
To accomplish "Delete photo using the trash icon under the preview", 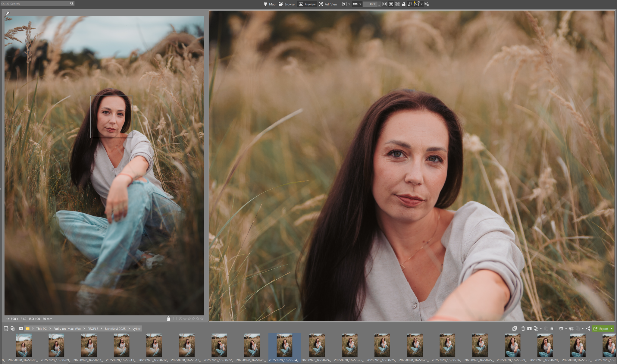I will pos(168,319).
